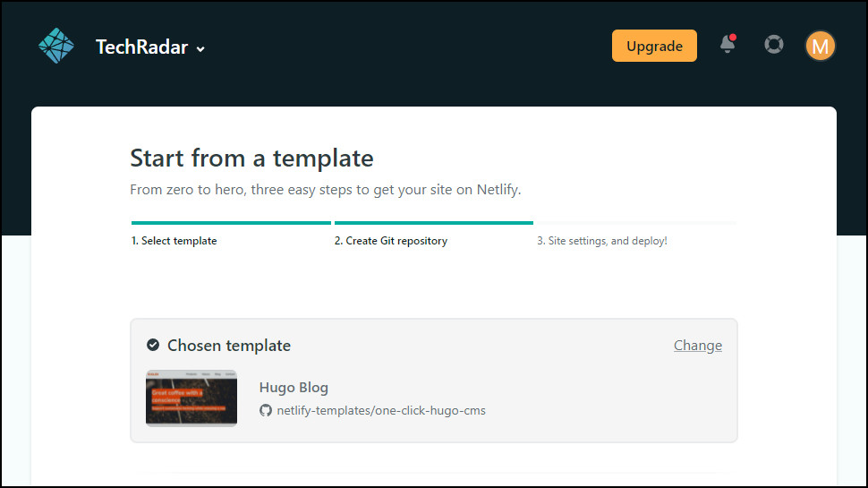Click the Upgrade button

pos(654,46)
